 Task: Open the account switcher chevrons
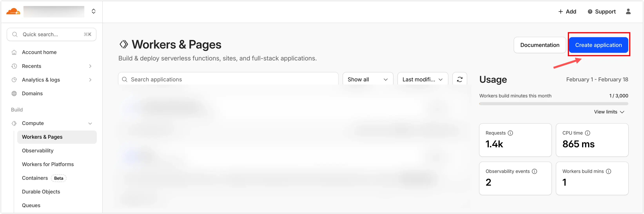(93, 11)
